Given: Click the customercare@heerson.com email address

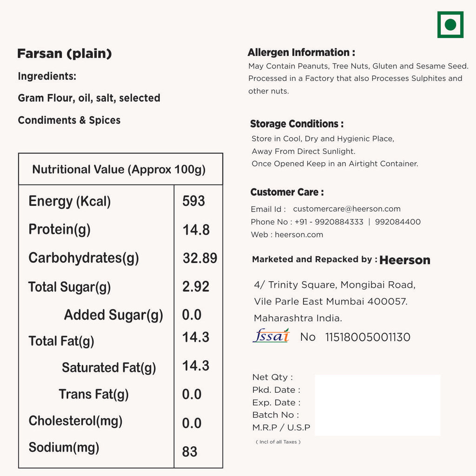Looking at the screenshot, I should click(346, 209).
